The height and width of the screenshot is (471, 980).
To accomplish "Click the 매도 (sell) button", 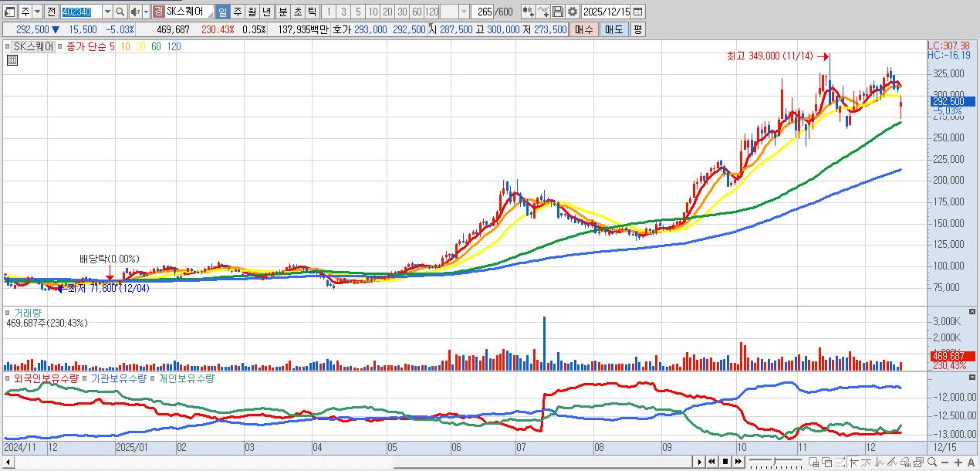I will point(613,29).
